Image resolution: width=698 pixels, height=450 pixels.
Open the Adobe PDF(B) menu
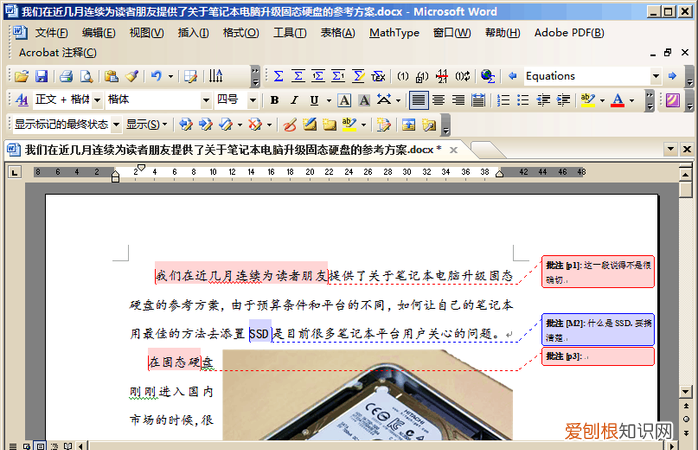(x=569, y=32)
